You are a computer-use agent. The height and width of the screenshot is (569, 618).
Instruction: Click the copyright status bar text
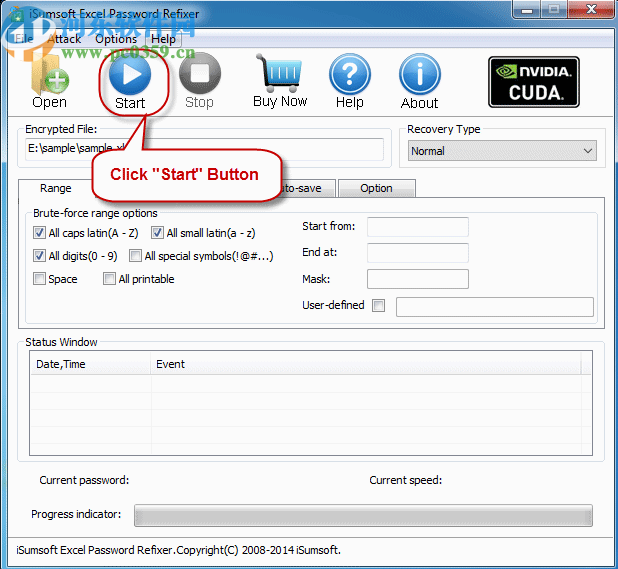point(179,550)
